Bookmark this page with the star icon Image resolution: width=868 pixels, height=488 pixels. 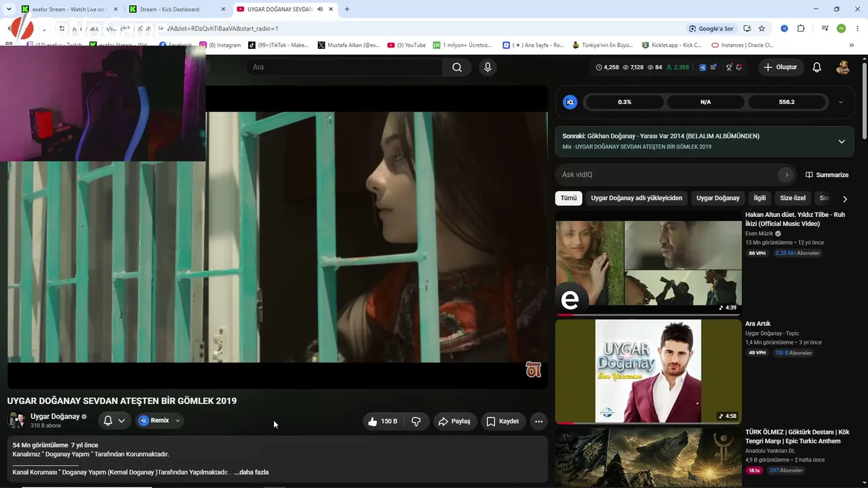click(762, 28)
